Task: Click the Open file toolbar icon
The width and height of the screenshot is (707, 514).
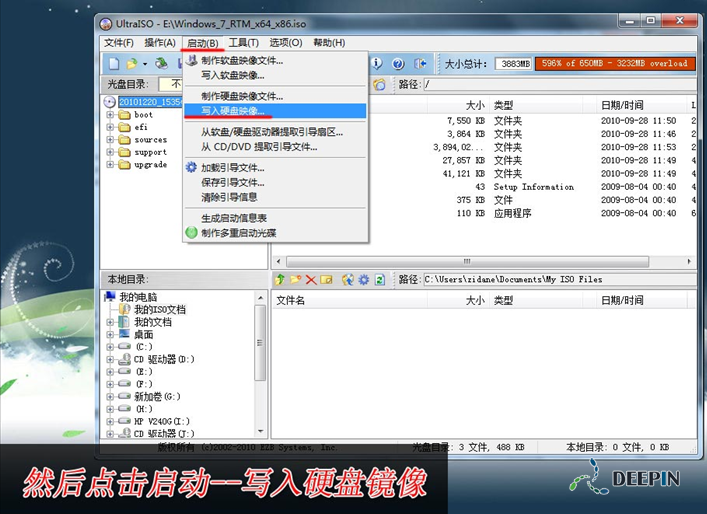Action: (132, 64)
